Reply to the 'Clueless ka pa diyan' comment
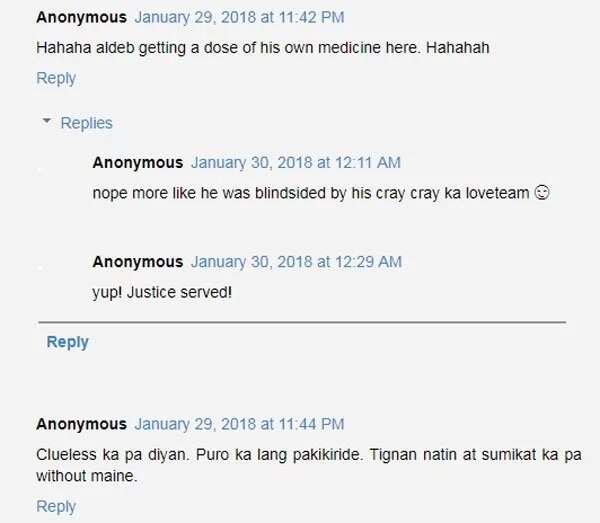The width and height of the screenshot is (600, 523). click(x=56, y=506)
